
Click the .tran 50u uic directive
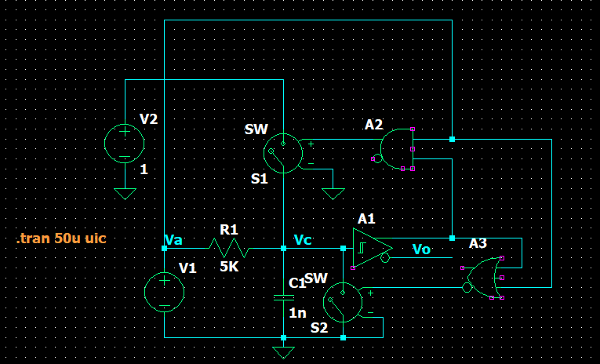click(x=60, y=238)
